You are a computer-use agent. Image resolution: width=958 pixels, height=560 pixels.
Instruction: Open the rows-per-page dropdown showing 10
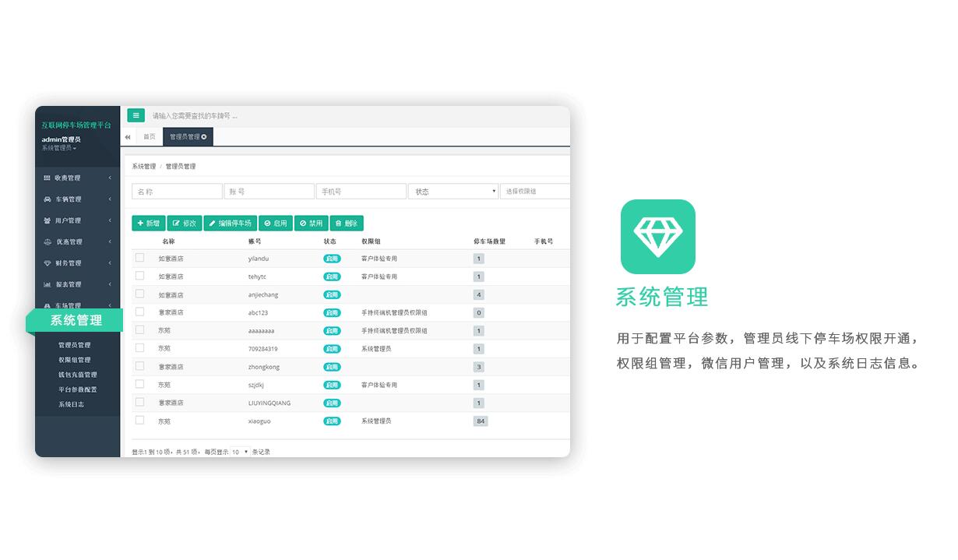pyautogui.click(x=240, y=452)
